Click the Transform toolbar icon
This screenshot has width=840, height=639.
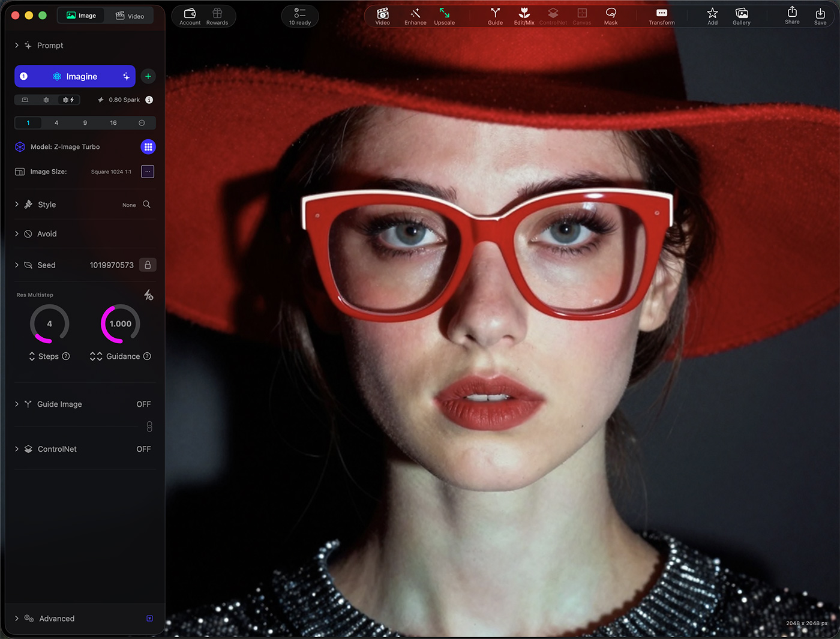(x=661, y=16)
